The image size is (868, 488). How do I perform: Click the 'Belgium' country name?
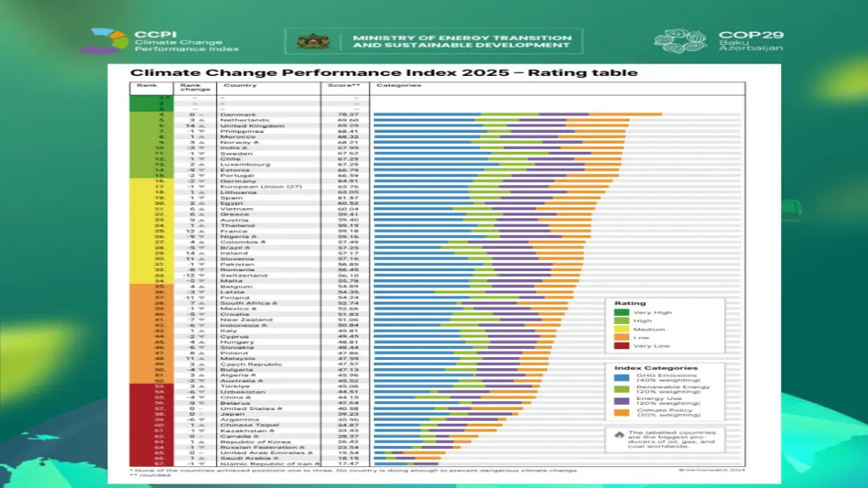[x=235, y=286]
